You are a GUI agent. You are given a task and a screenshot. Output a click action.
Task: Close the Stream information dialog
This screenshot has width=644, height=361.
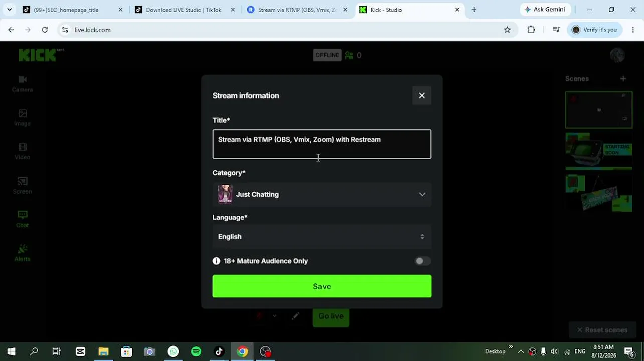[422, 96]
